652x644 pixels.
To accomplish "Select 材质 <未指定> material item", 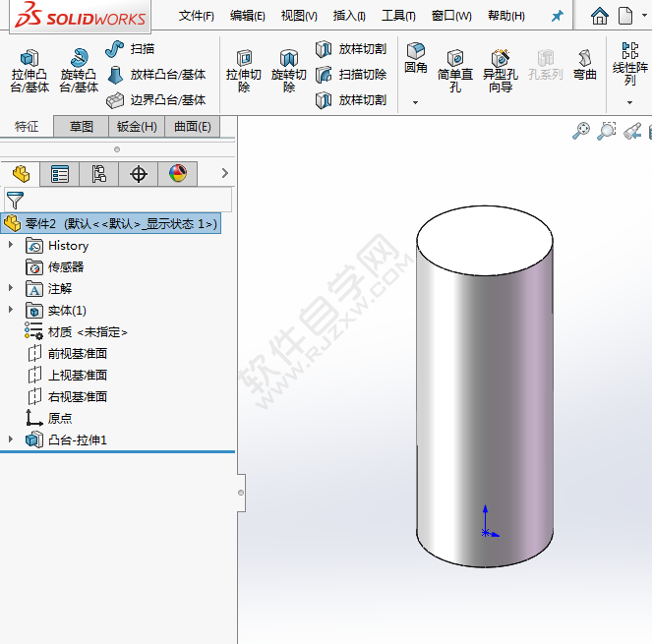I will [76, 331].
